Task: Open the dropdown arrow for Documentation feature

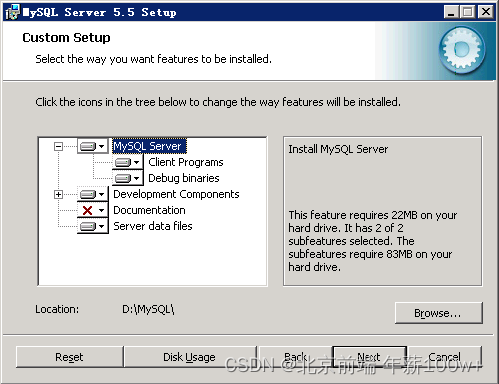Action: tap(101, 210)
